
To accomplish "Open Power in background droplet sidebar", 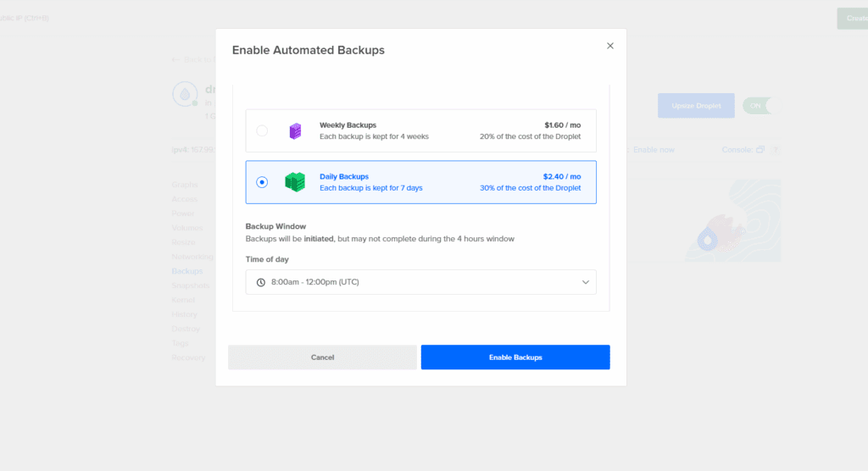I will tap(183, 213).
